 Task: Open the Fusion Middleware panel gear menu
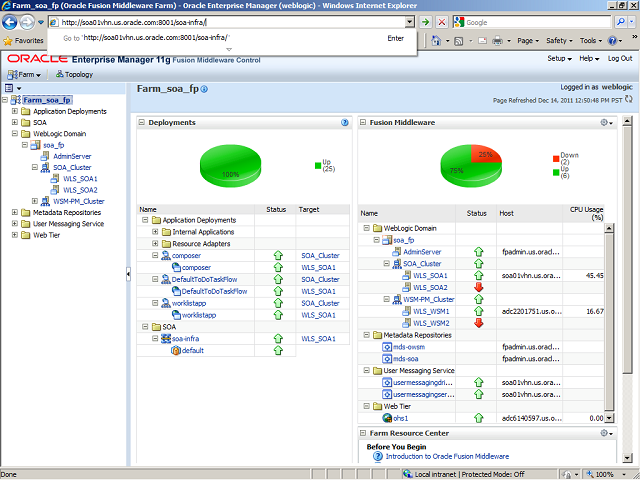tap(605, 122)
